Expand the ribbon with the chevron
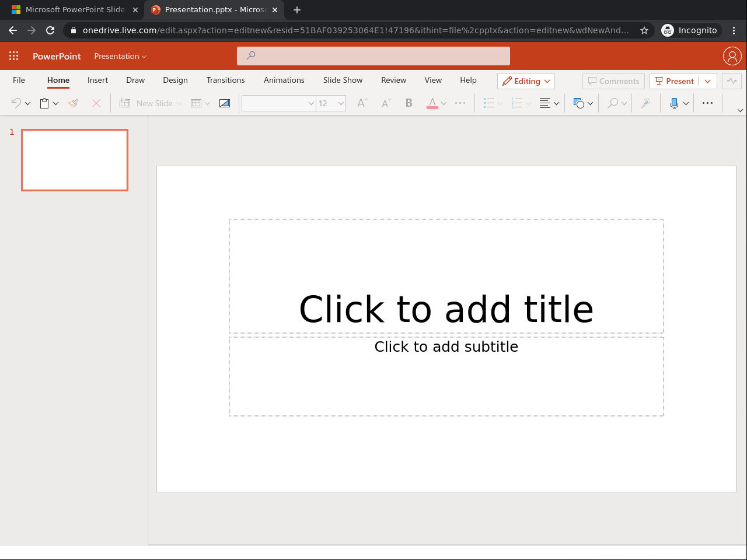The width and height of the screenshot is (747, 560). click(x=740, y=110)
